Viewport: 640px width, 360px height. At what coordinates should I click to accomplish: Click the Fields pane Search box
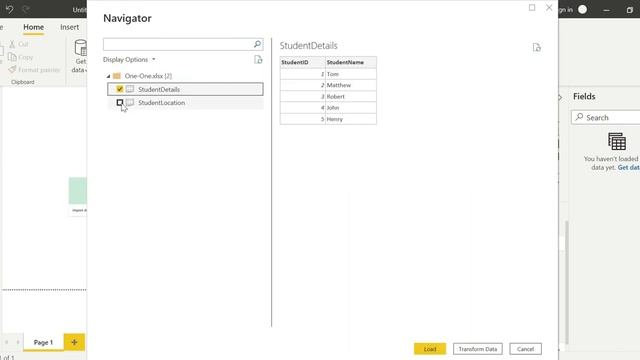tap(606, 118)
